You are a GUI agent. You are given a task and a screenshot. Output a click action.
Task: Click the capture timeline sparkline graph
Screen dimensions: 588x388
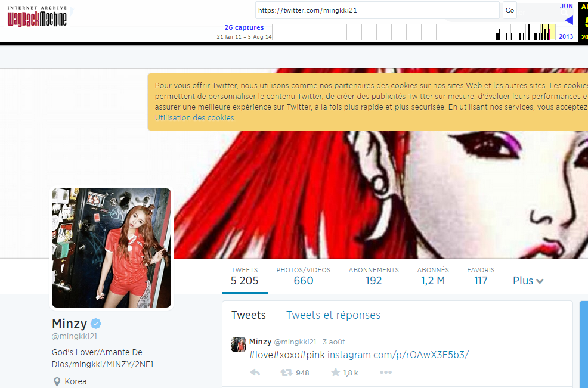[x=414, y=32]
